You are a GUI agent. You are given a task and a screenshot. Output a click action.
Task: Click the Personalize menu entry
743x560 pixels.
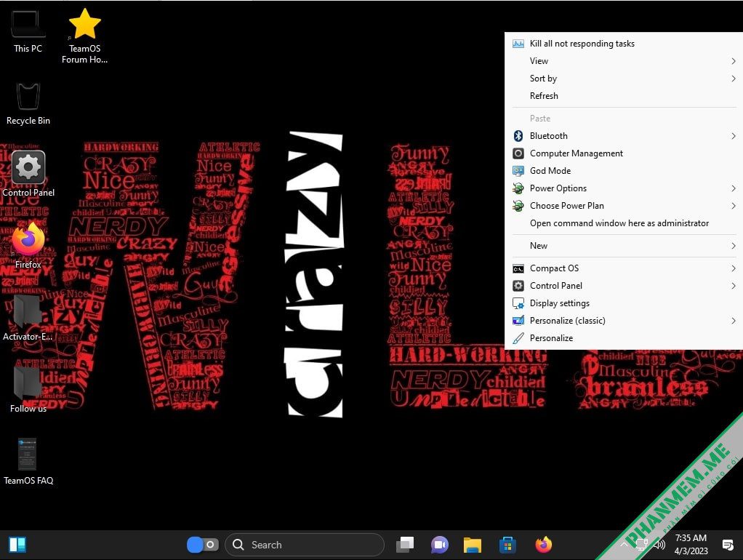551,338
